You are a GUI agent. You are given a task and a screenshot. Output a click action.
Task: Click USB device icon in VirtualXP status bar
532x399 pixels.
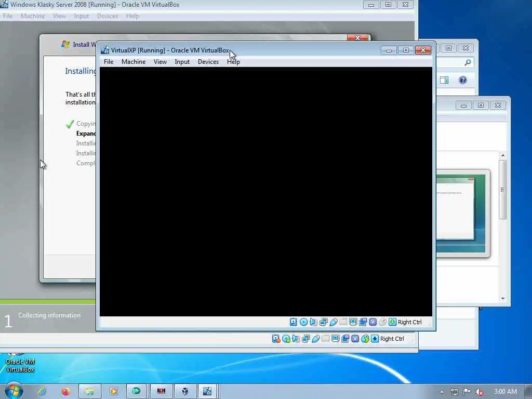[333, 322]
